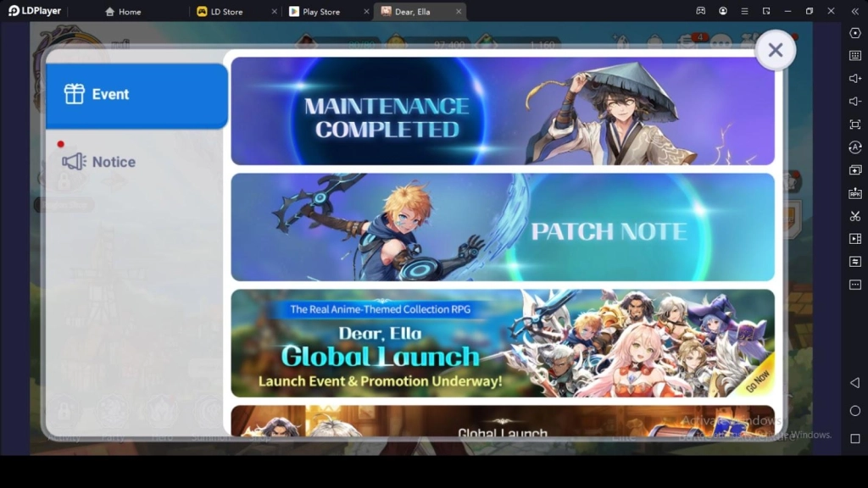Select the Event tab in the side panel

point(136,94)
